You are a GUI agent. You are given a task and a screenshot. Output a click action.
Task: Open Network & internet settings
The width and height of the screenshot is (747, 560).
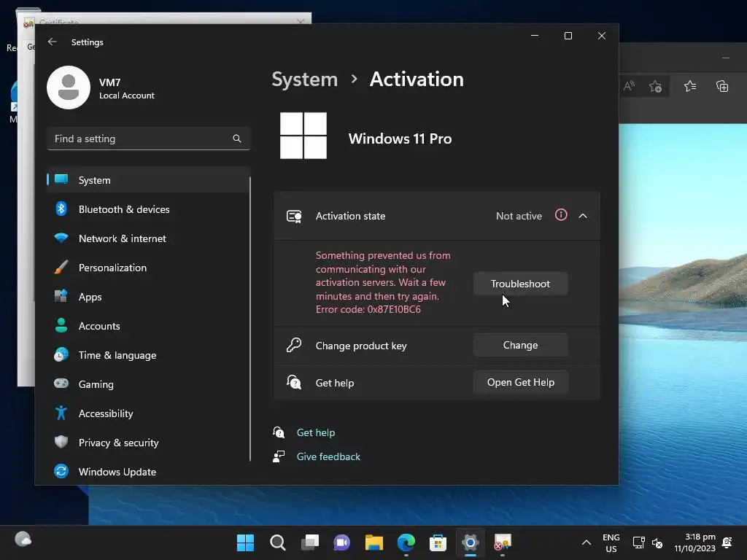(148, 238)
